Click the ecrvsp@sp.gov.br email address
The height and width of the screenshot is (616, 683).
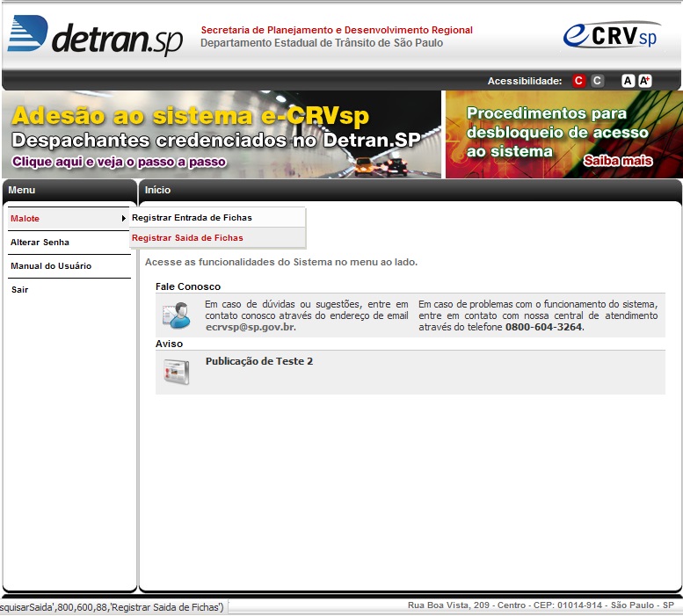point(251,328)
